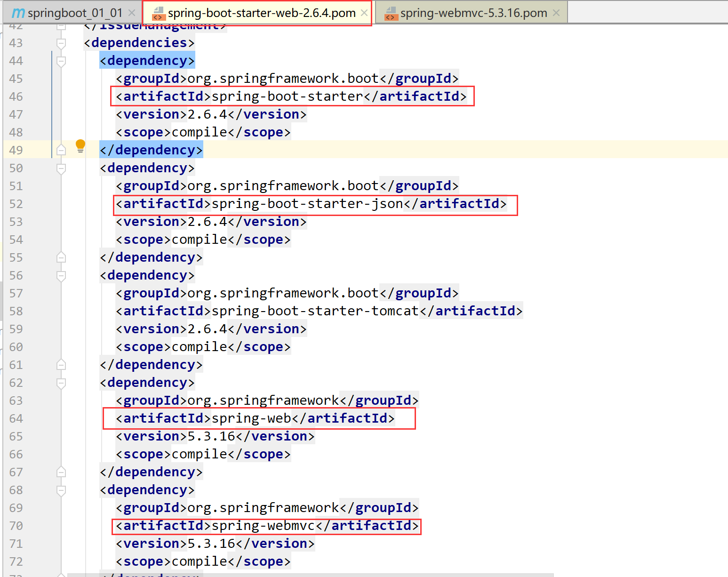Click line number 52 in gutter
728x577 pixels.
click(x=16, y=204)
